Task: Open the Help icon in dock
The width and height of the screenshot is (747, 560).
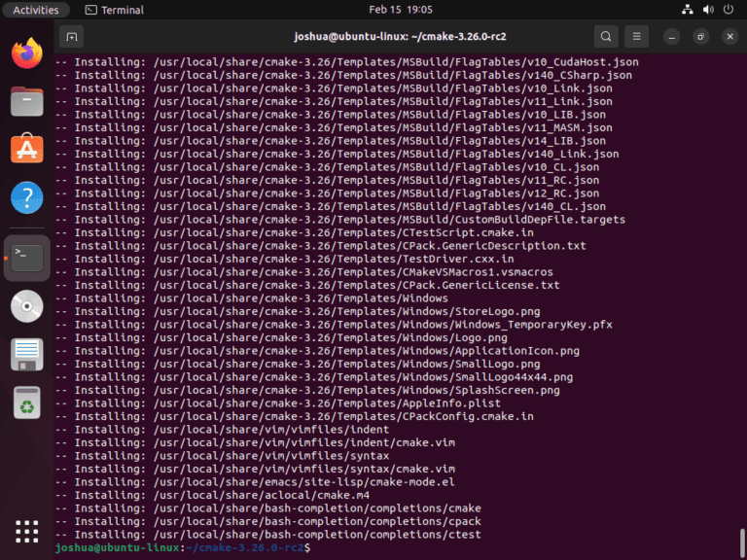Action: click(26, 198)
